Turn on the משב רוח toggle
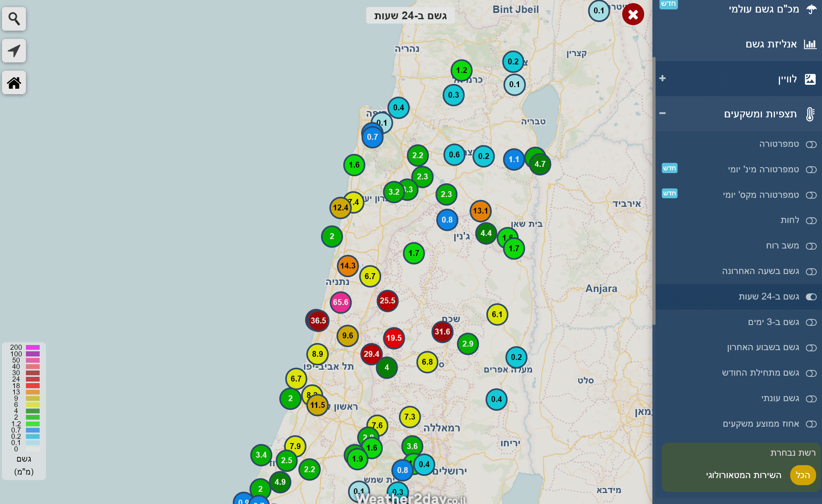The width and height of the screenshot is (822, 504). pyautogui.click(x=811, y=246)
